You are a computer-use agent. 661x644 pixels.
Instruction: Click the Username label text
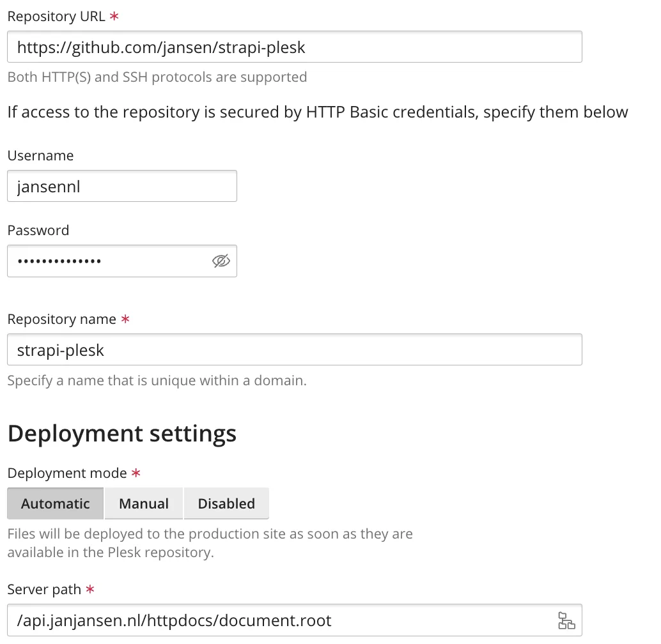click(x=40, y=155)
